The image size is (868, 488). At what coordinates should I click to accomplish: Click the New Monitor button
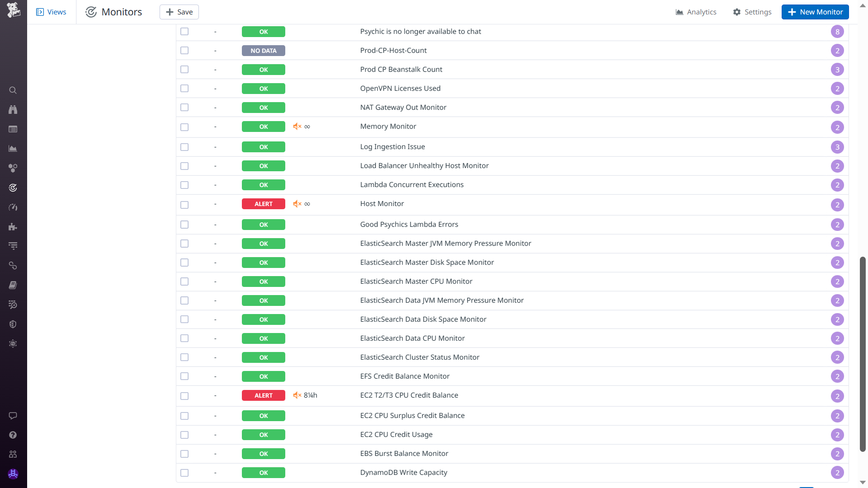[815, 12]
